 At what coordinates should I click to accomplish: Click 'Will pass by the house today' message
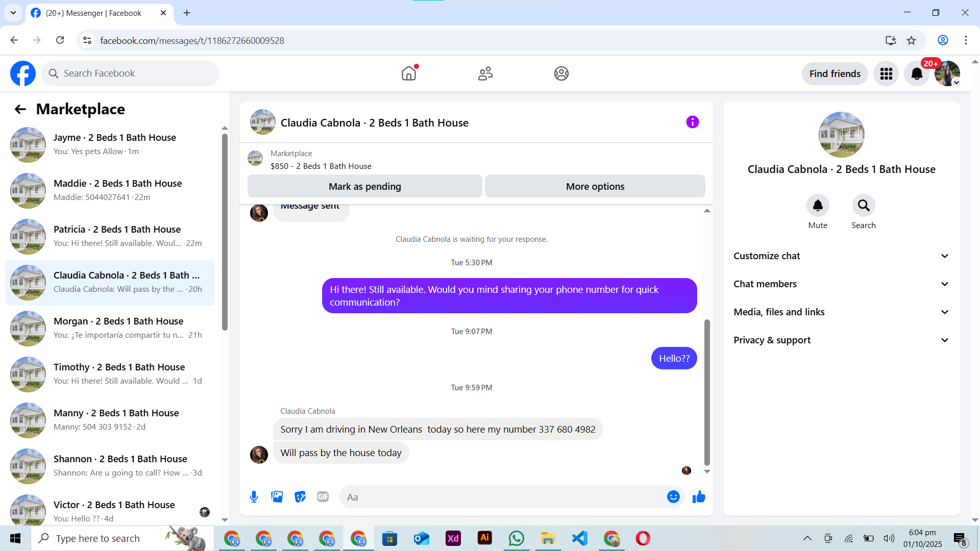(341, 453)
